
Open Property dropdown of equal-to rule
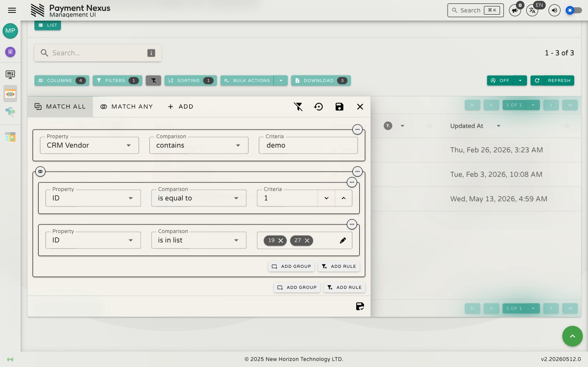tap(93, 198)
